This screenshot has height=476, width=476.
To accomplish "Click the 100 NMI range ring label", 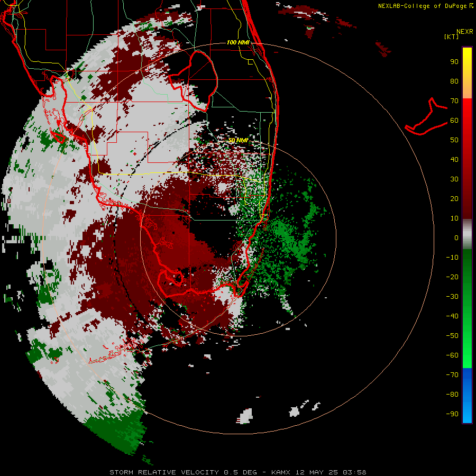I will coord(238,42).
